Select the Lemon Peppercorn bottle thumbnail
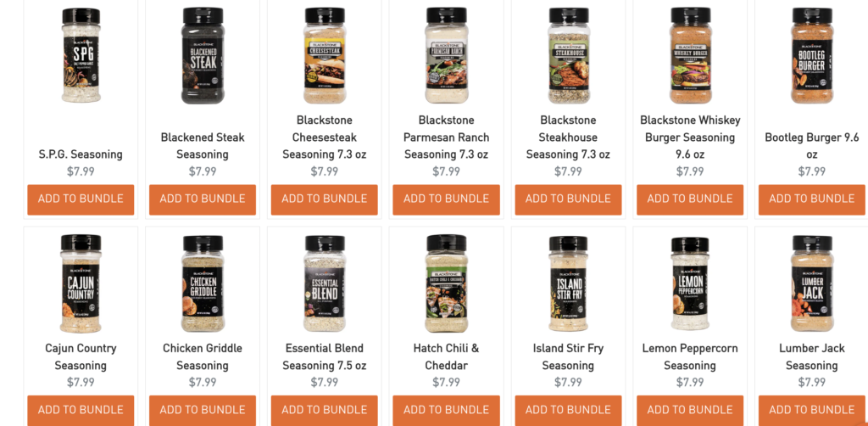868x426 pixels. pyautogui.click(x=690, y=283)
